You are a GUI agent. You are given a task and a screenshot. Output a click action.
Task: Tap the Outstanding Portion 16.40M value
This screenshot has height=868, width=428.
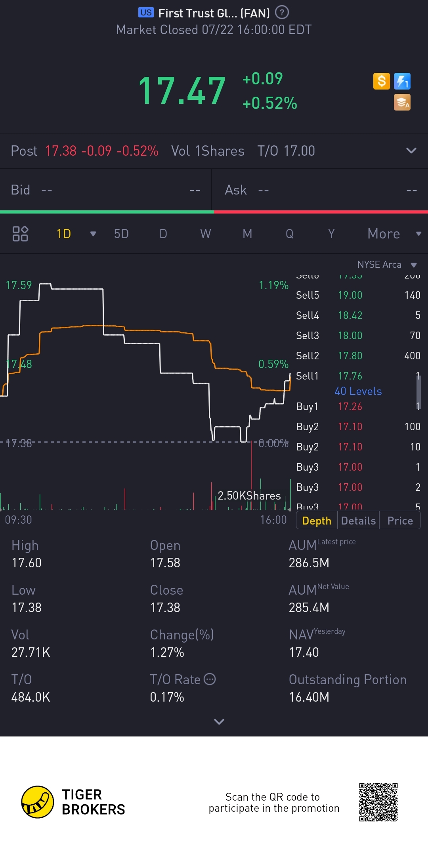[x=309, y=697]
